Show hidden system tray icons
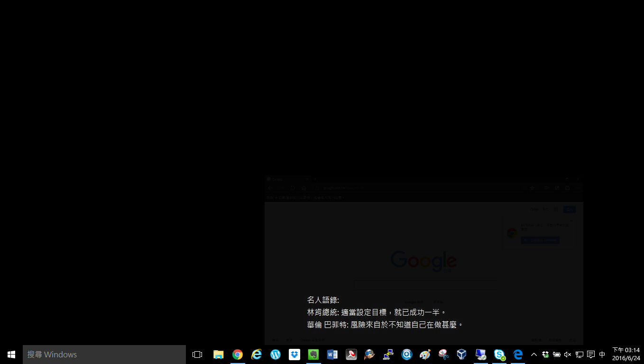Screen dimensions: 644x364 coord(534,355)
